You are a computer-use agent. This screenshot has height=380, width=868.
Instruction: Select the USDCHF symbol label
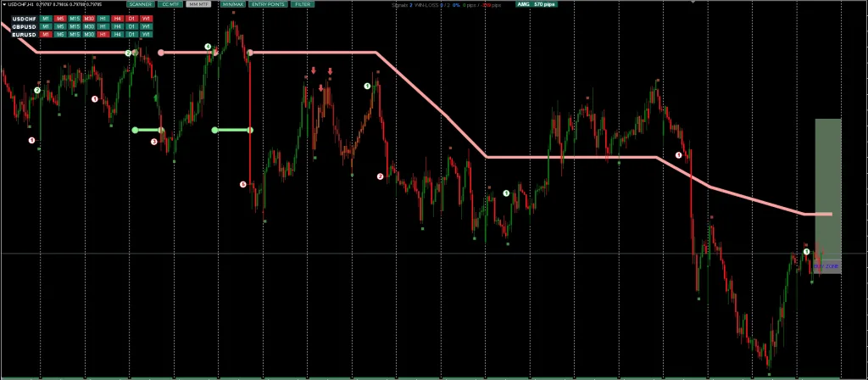pos(25,19)
